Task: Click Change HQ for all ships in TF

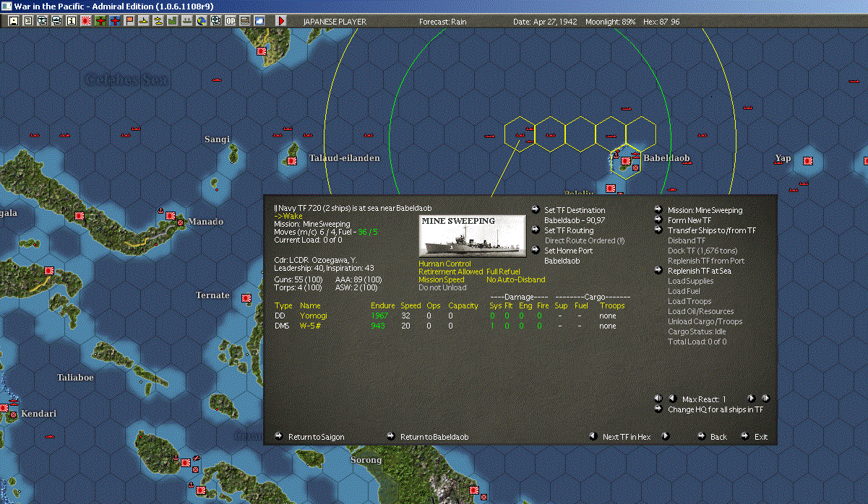Action: pyautogui.click(x=716, y=409)
